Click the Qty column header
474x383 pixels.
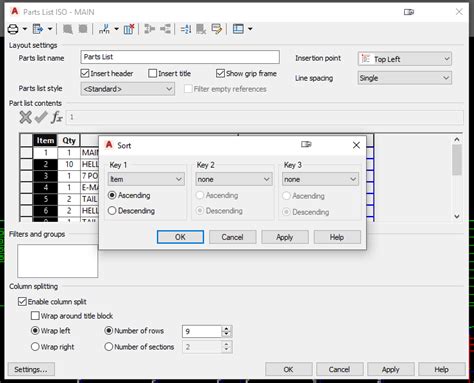coord(69,140)
